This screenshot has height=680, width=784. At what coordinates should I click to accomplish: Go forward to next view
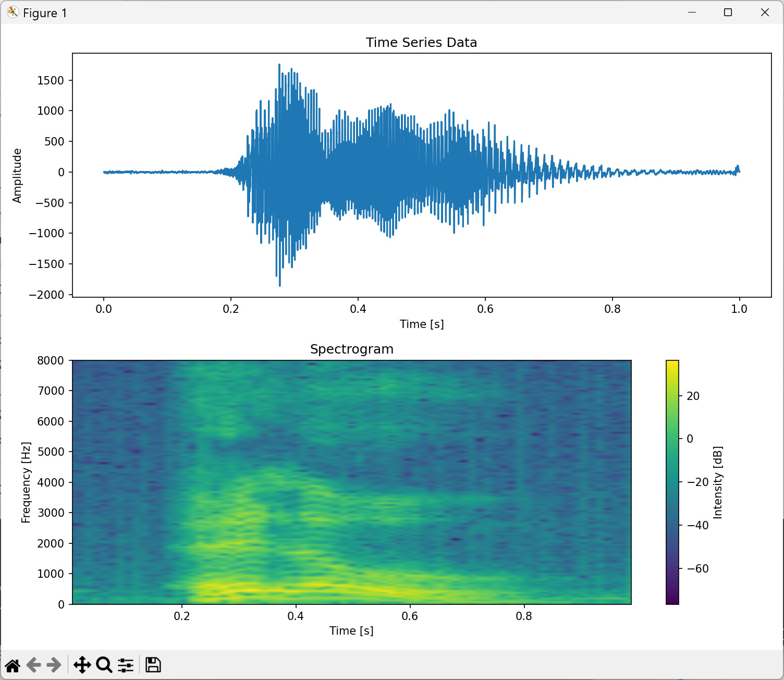[x=54, y=665]
